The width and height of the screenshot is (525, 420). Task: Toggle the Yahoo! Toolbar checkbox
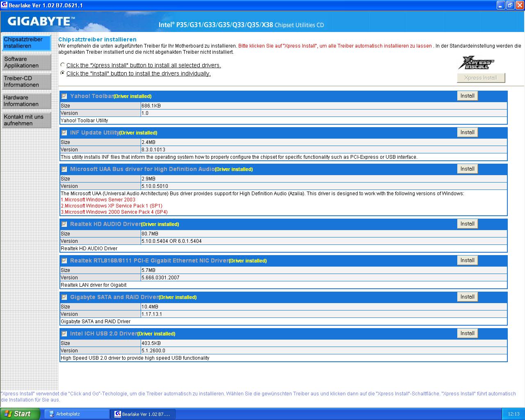[x=64, y=96]
